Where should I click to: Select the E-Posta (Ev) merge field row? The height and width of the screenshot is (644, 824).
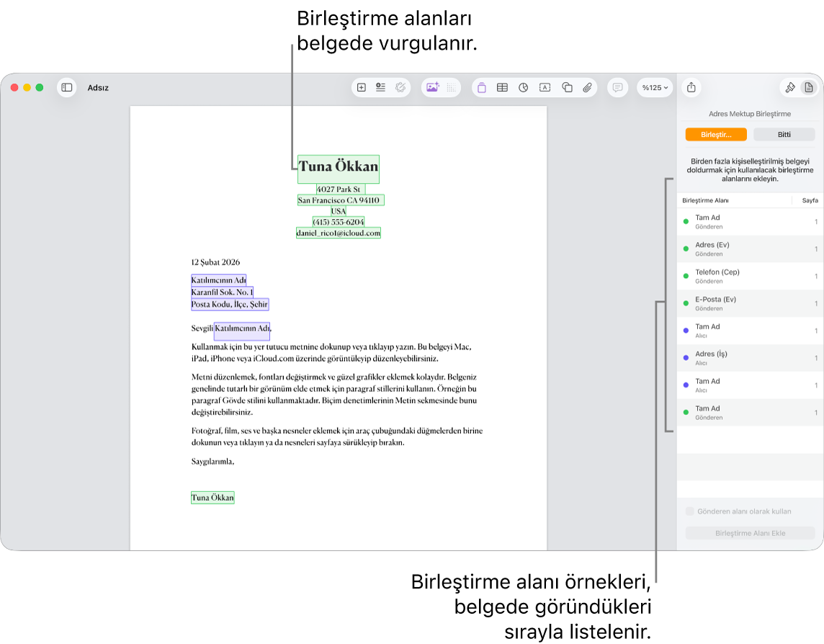750,303
